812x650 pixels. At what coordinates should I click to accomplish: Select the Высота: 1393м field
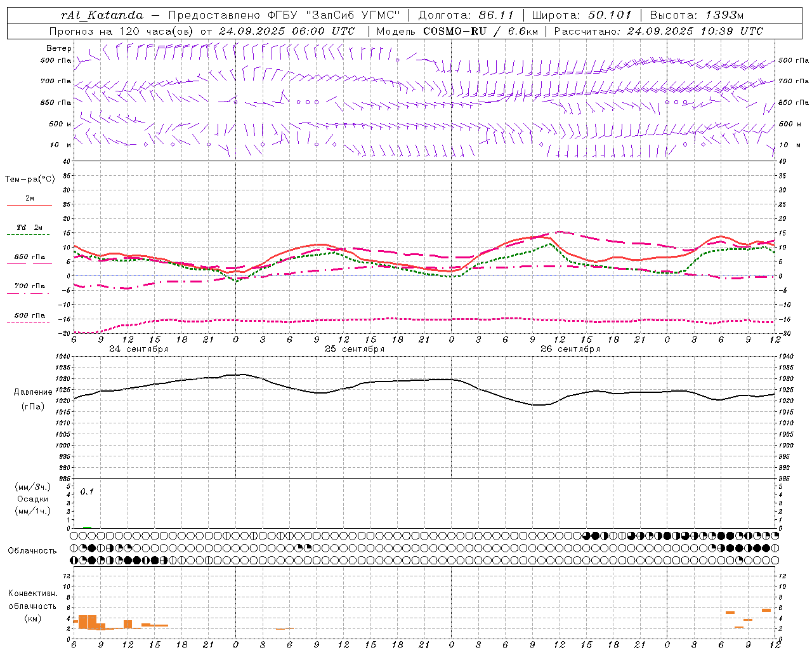click(x=697, y=15)
